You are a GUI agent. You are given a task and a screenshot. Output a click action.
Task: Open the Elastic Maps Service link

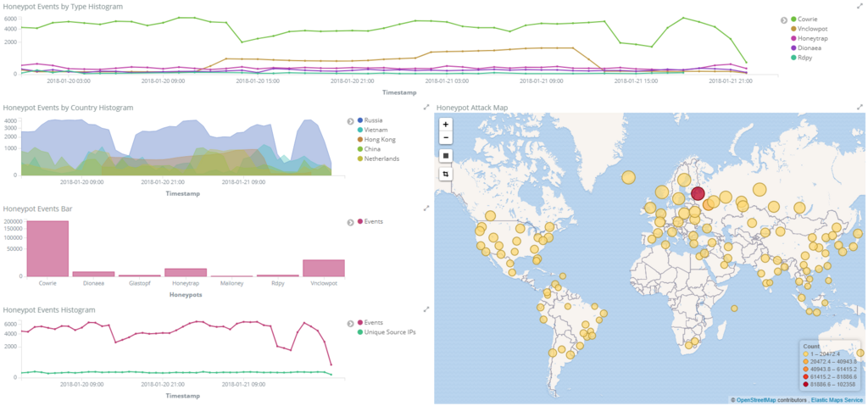click(x=837, y=399)
